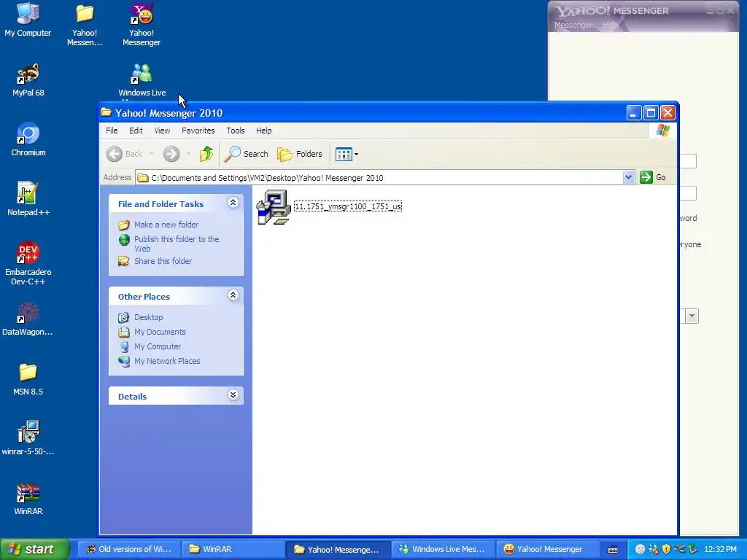
Task: Minimize the Yahoo! Messenger 2010 folder window
Action: coord(634,113)
